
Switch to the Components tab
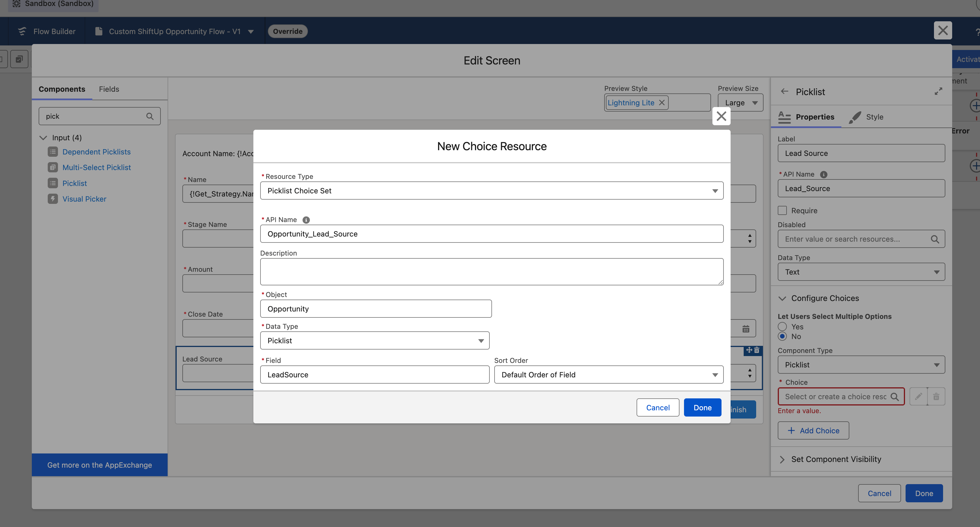[62, 89]
